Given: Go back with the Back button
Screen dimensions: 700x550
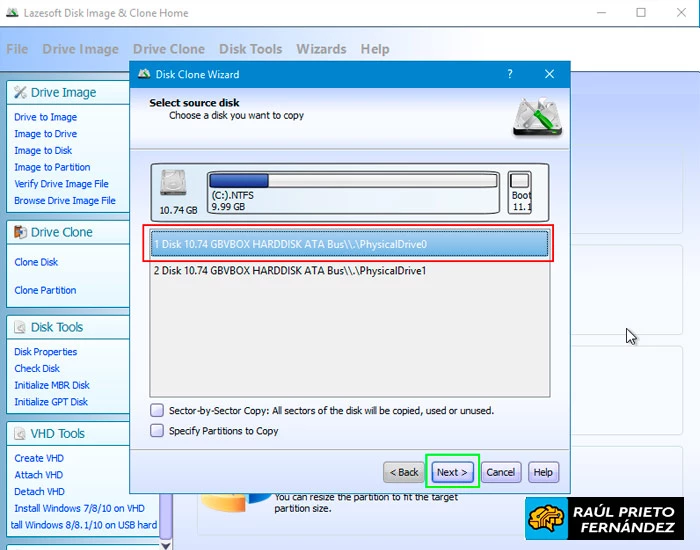Looking at the screenshot, I should click(404, 472).
